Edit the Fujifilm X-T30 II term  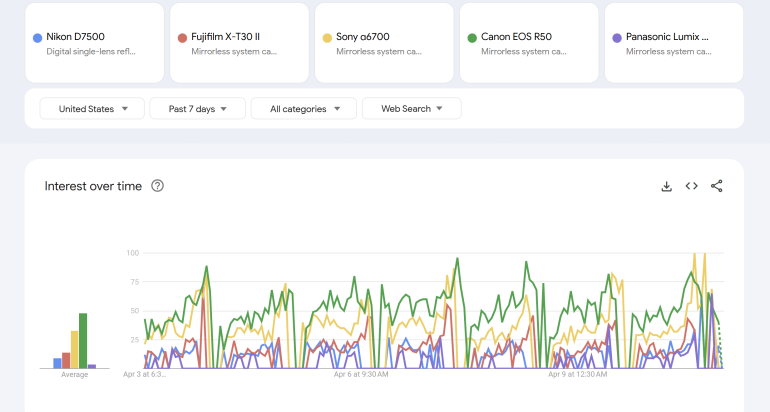[240, 43]
